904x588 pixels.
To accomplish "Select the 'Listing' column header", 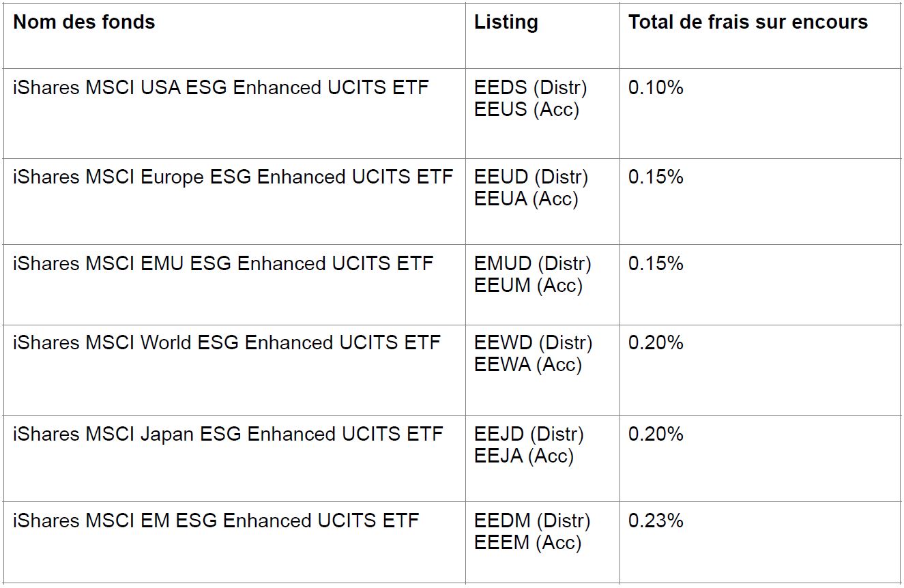I will (506, 23).
